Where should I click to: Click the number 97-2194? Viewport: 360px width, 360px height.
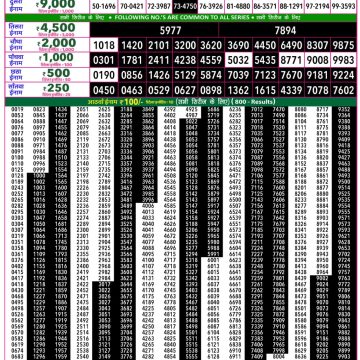pyautogui.click(x=317, y=6)
